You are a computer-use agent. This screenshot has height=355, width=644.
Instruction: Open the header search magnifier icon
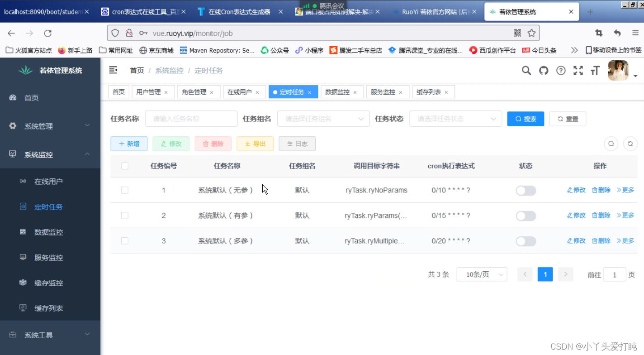click(x=526, y=70)
